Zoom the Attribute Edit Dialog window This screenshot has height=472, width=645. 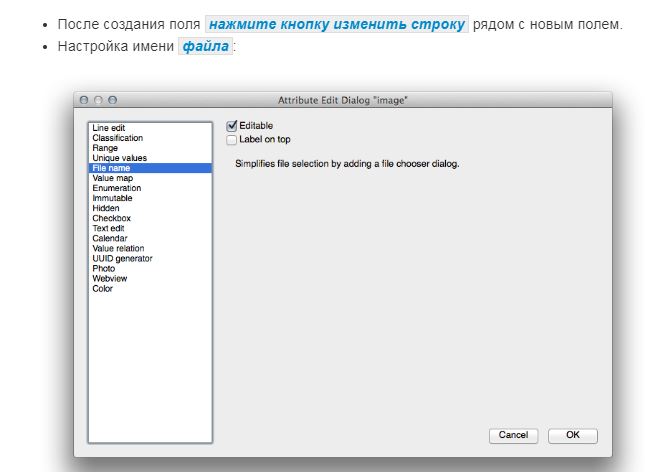coord(112,100)
